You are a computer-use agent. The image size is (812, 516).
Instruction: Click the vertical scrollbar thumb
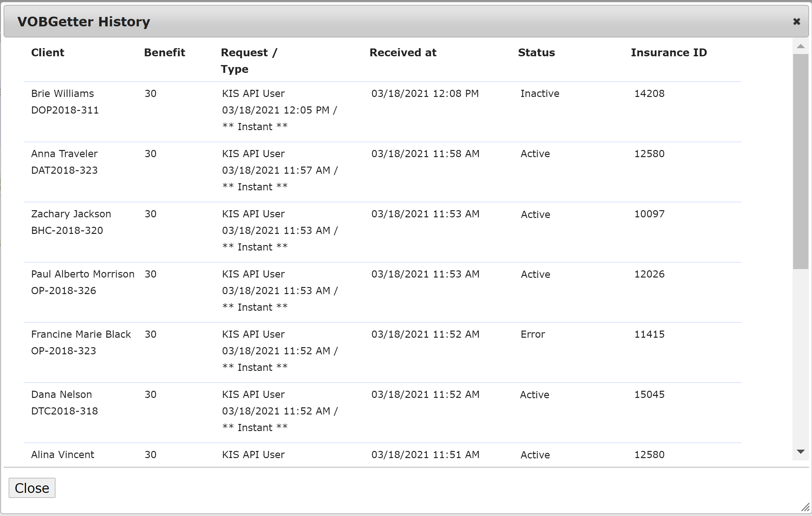tap(801, 162)
